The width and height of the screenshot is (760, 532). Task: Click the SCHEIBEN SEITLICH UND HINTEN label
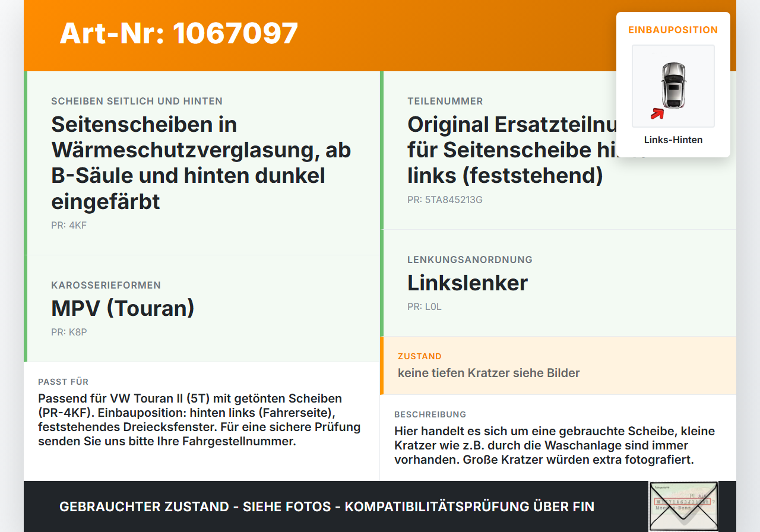137,102
